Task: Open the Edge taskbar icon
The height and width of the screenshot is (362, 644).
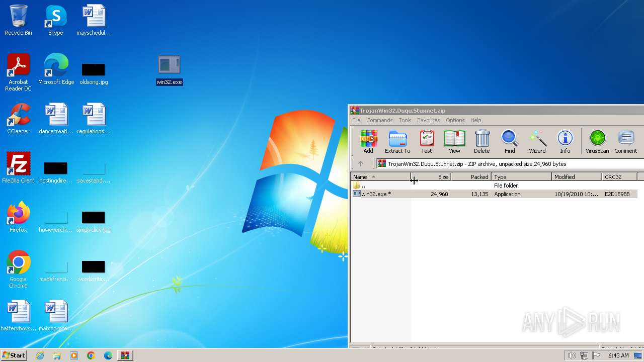Action: pyautogui.click(x=108, y=355)
